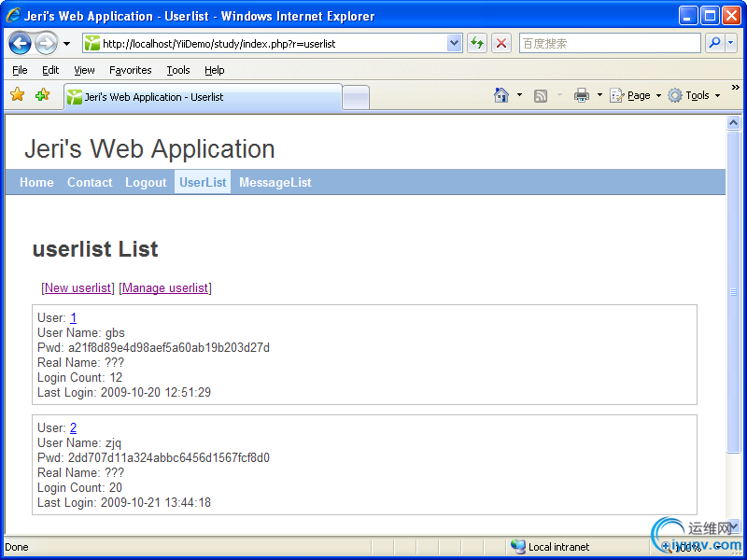Open the gear Tools toolbar menu

693,95
